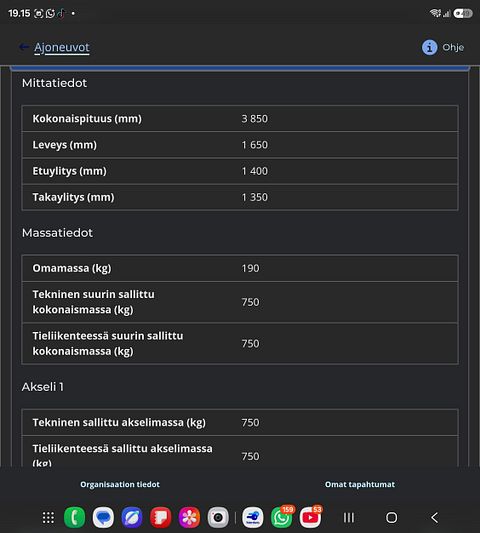Tap the recent apps navigation button
The image size is (480, 533).
point(349,517)
